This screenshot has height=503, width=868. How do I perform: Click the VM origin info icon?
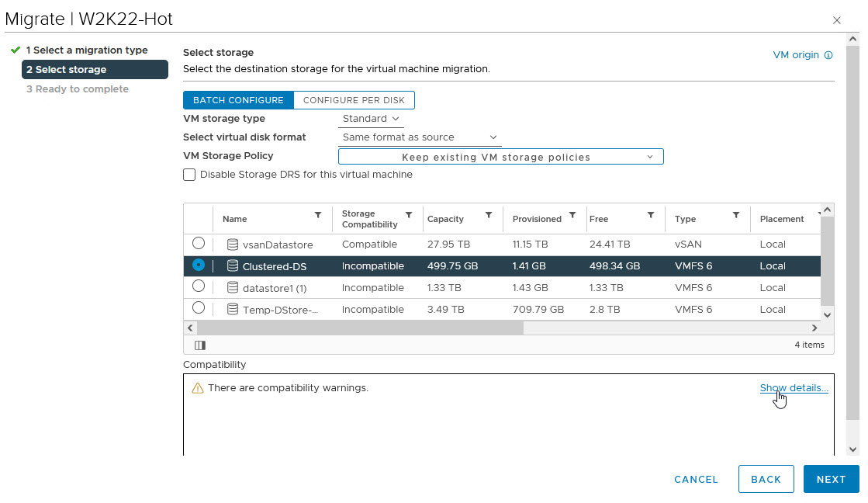tap(828, 55)
